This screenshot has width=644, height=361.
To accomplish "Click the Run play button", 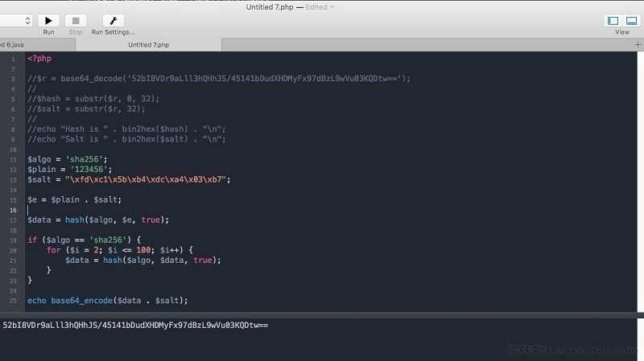I will 48,20.
